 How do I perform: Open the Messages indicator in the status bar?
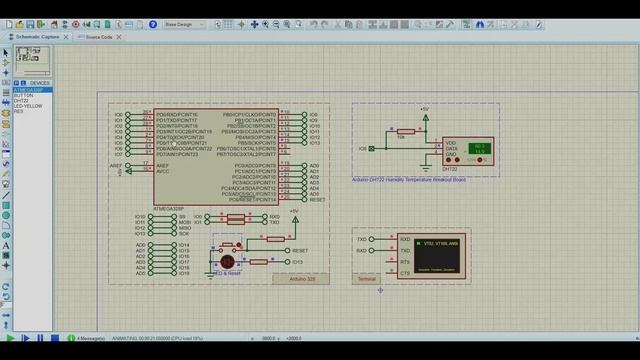coord(86,338)
